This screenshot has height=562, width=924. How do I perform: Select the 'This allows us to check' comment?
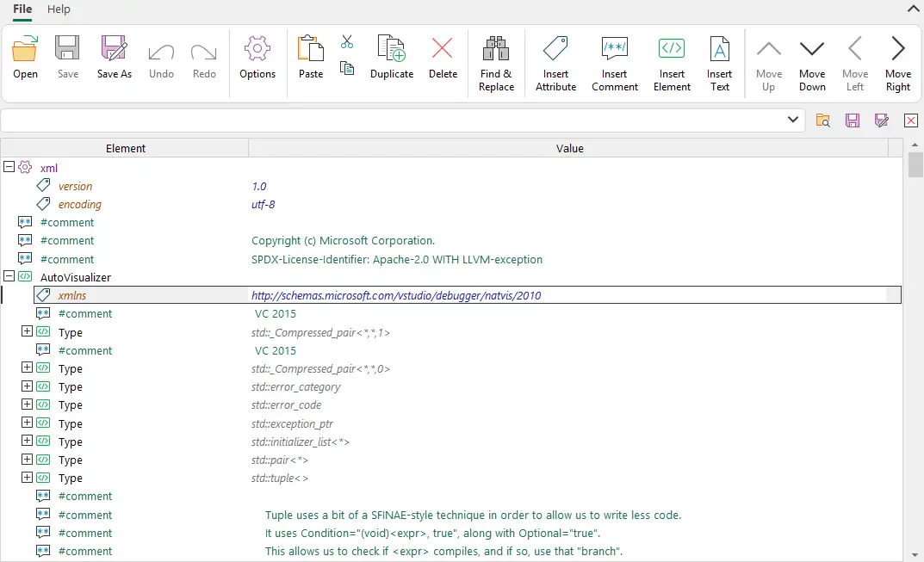point(443,552)
